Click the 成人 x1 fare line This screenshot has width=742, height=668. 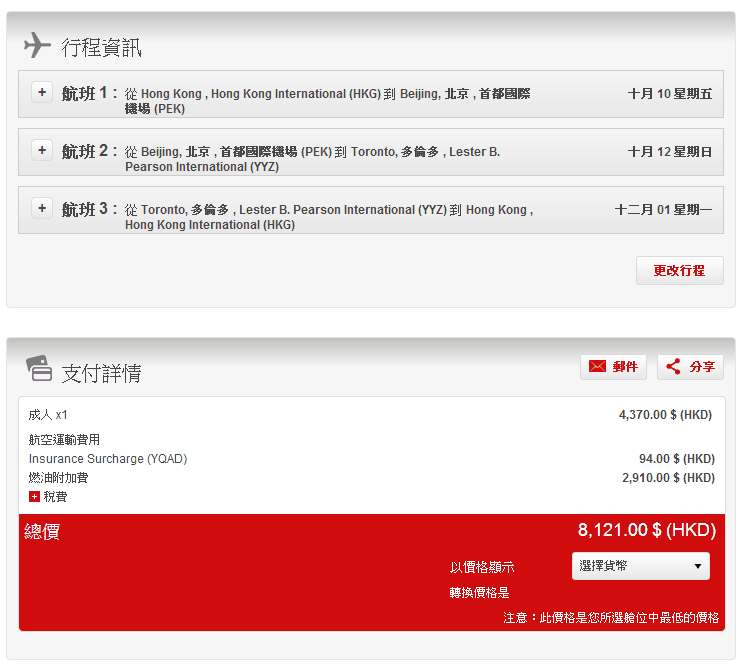pyautogui.click(x=48, y=414)
